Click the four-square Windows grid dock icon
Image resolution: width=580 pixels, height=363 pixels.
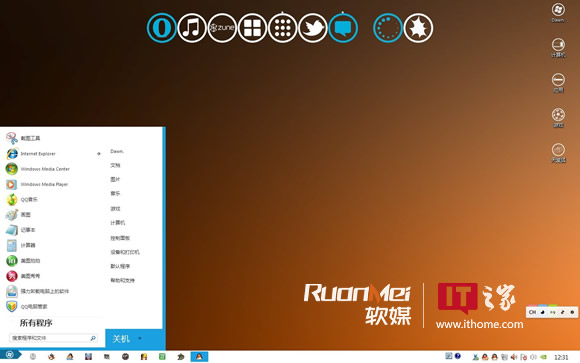(252, 28)
